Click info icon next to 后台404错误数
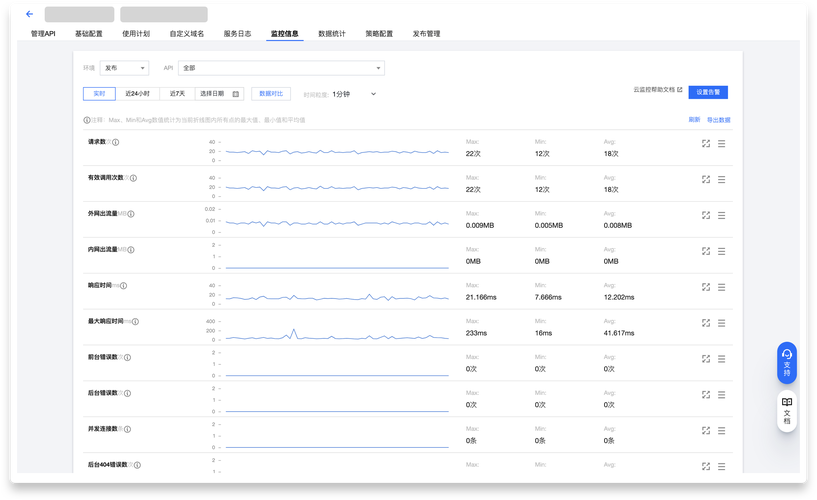This screenshot has width=817, height=500. pyautogui.click(x=137, y=465)
